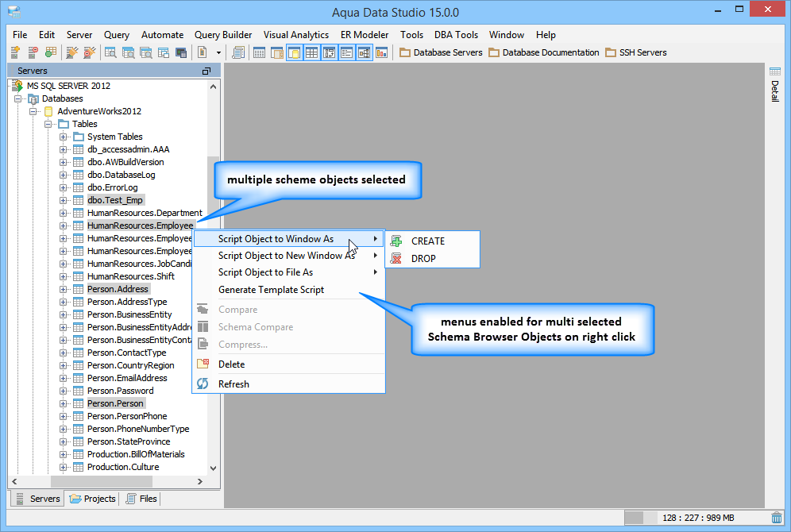Click Refresh in the context menu

click(288, 384)
